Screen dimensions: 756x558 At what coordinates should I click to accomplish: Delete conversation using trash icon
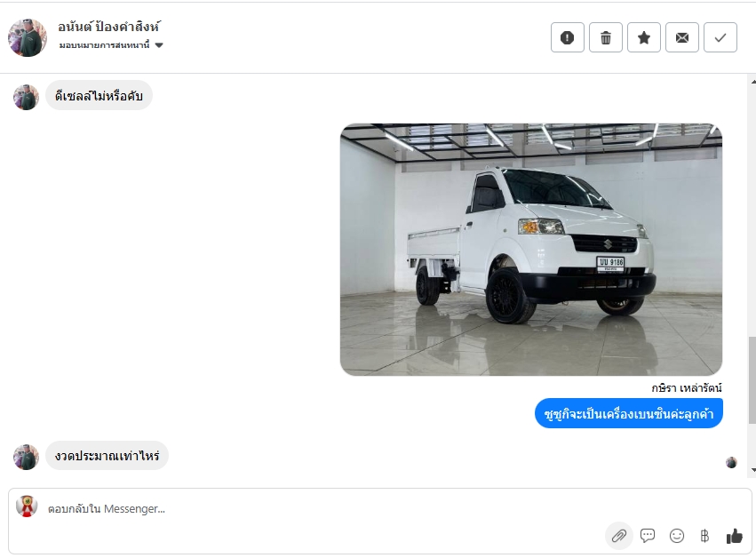click(x=606, y=37)
